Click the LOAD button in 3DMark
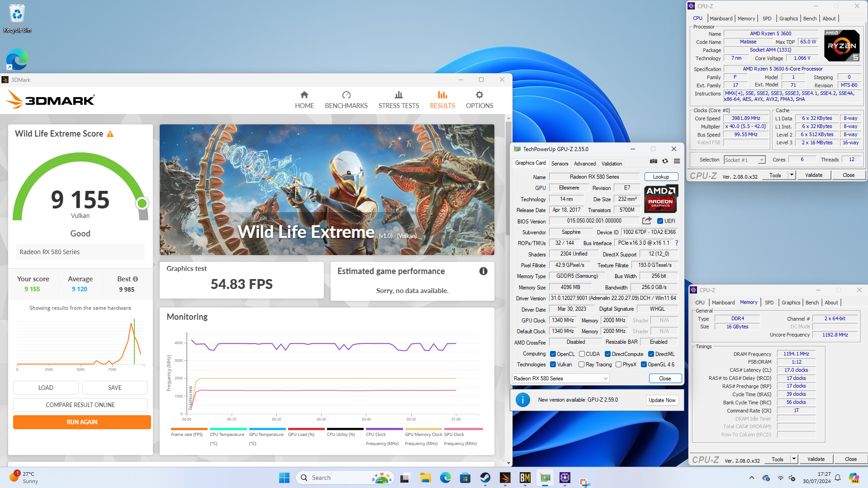Image resolution: width=868 pixels, height=488 pixels. pos(46,388)
